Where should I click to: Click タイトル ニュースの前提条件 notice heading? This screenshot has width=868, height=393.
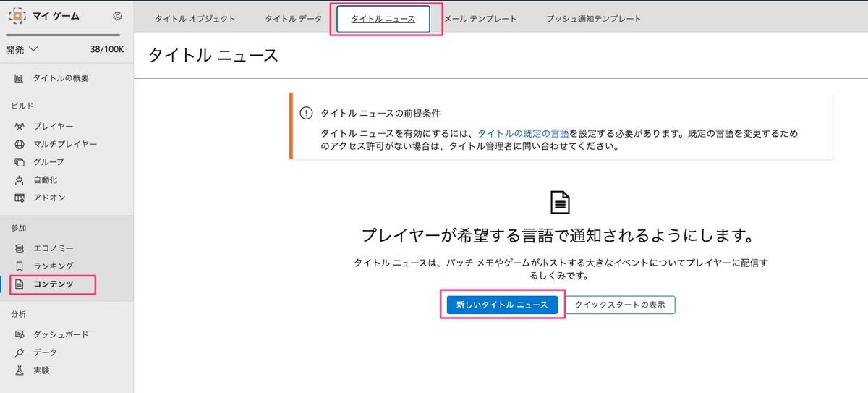click(380, 114)
